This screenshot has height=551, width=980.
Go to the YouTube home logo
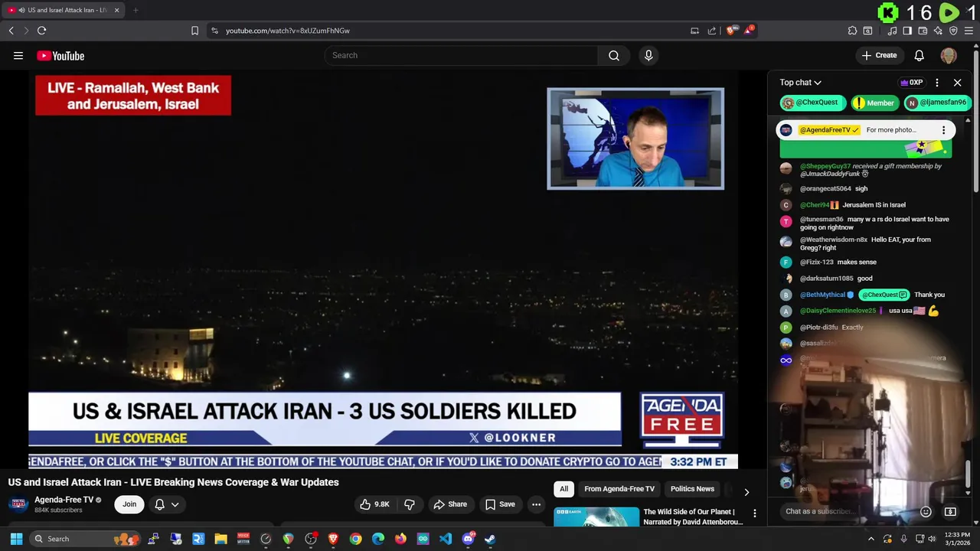click(60, 55)
